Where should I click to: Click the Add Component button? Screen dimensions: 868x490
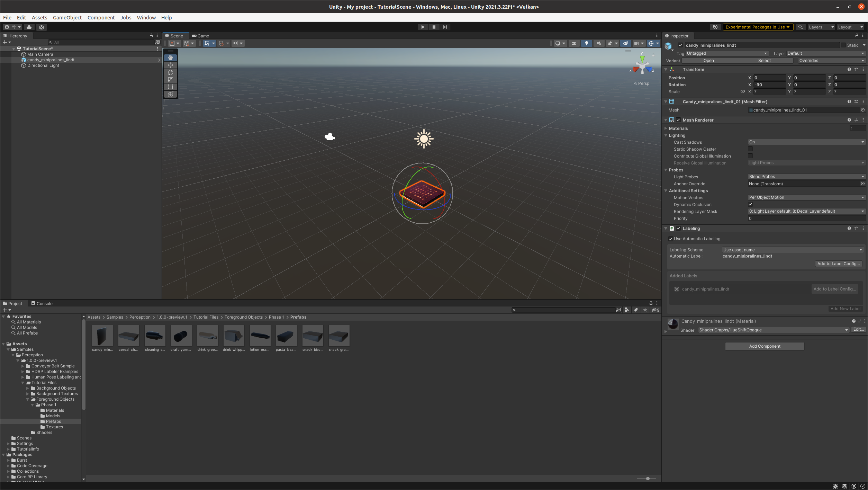765,346
